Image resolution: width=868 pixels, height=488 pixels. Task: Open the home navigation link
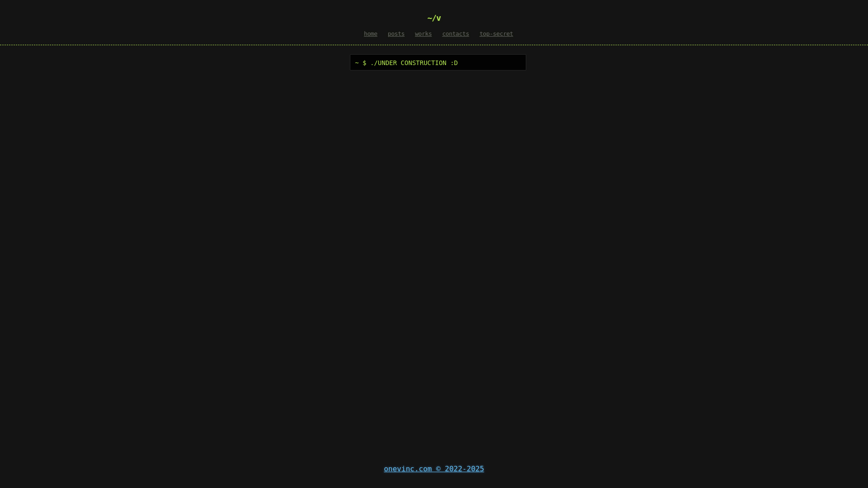(x=370, y=34)
